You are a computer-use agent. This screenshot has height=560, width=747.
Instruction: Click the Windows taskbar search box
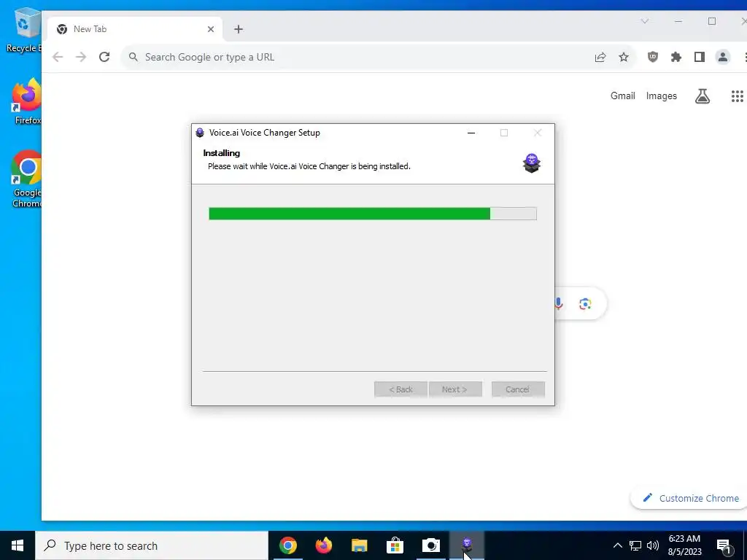tap(152, 545)
